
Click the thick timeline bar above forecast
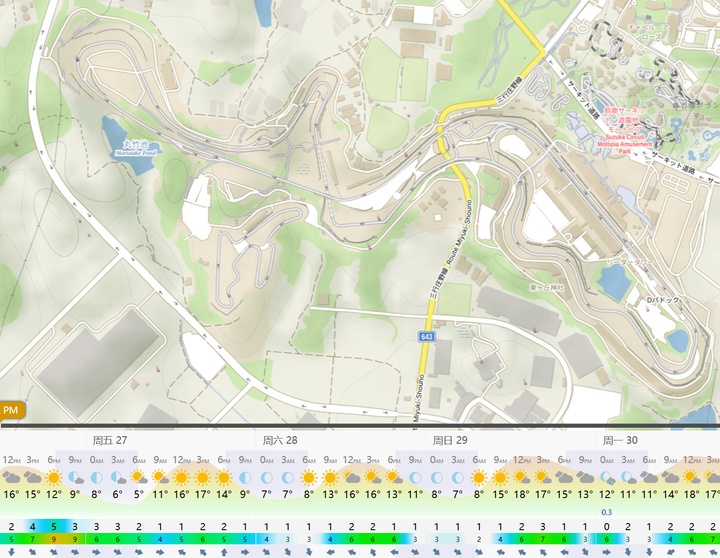coord(360,425)
